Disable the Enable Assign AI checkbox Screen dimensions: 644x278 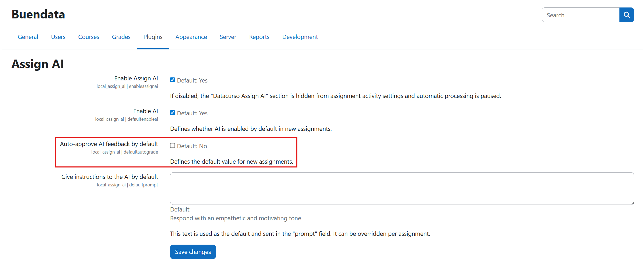(172, 80)
